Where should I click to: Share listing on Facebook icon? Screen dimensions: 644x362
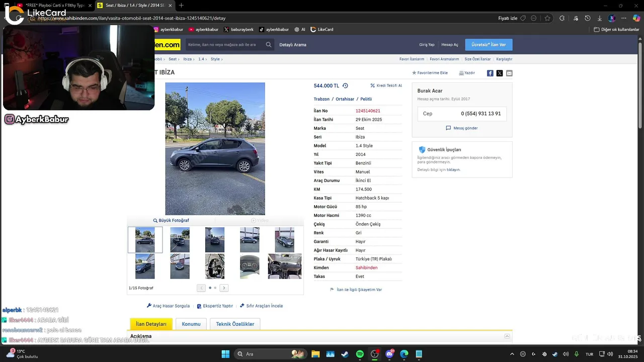tap(490, 73)
